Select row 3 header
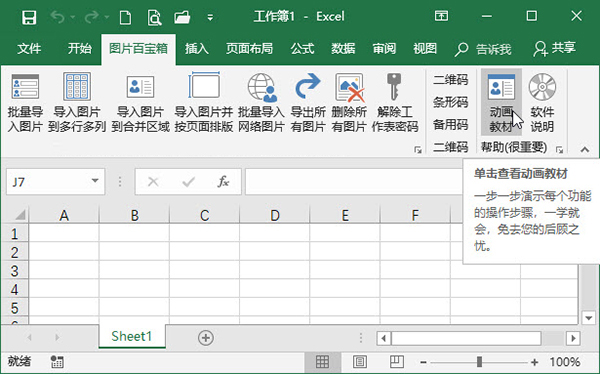The width and height of the screenshot is (600, 374). click(14, 271)
